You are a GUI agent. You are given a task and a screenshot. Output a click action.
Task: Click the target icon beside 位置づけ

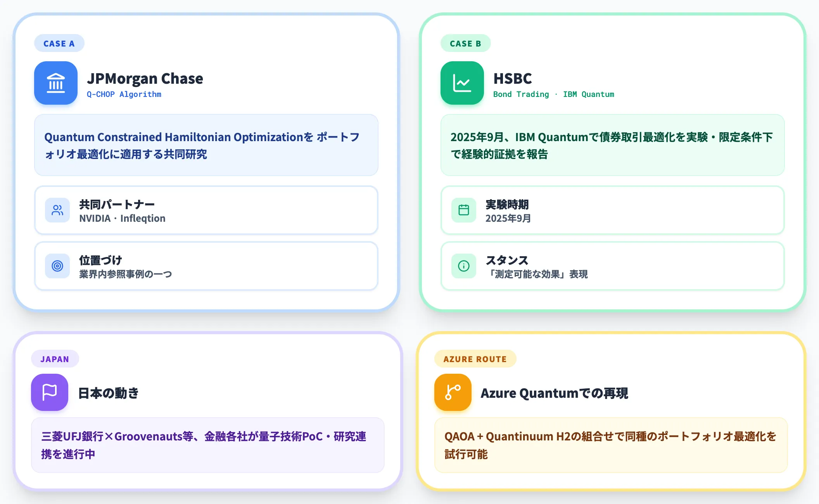57,266
